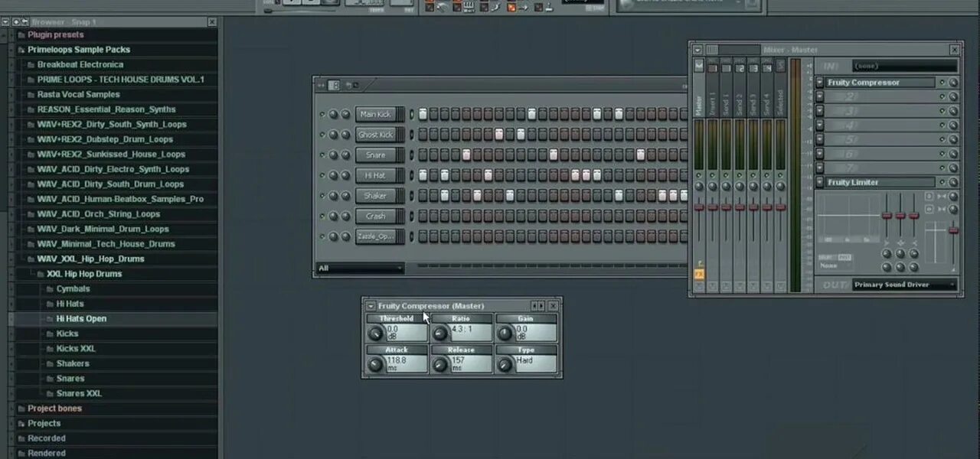Open the Fruity Compressor slot menu arrow in mixer

click(x=819, y=83)
